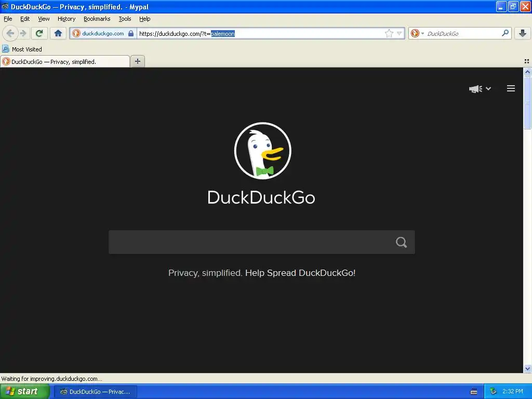This screenshot has width=532, height=399.
Task: Open the megaphone spread menu
Action: pyautogui.click(x=480, y=88)
